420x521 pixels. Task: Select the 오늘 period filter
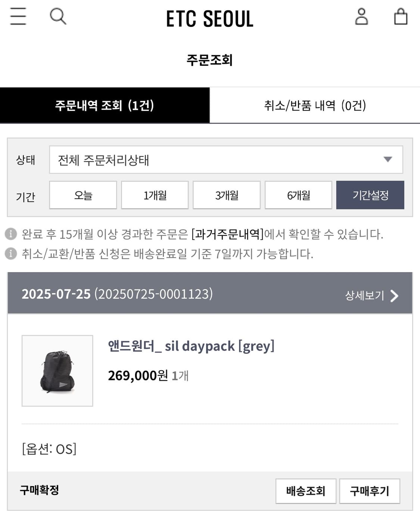(x=83, y=195)
